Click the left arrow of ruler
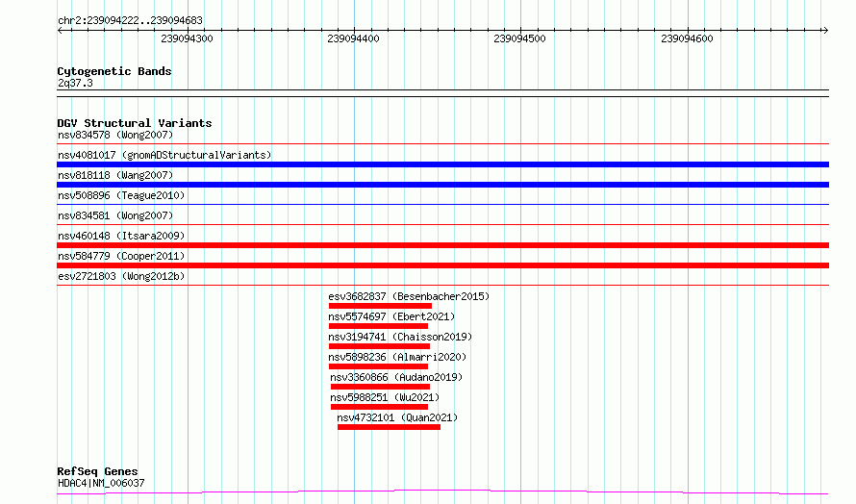 tap(60, 31)
